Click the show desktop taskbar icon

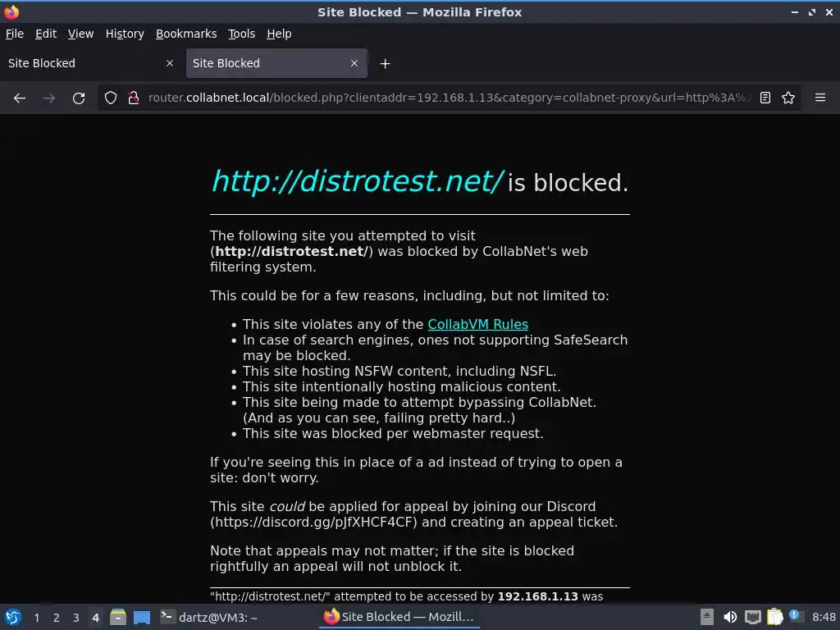coord(141,618)
